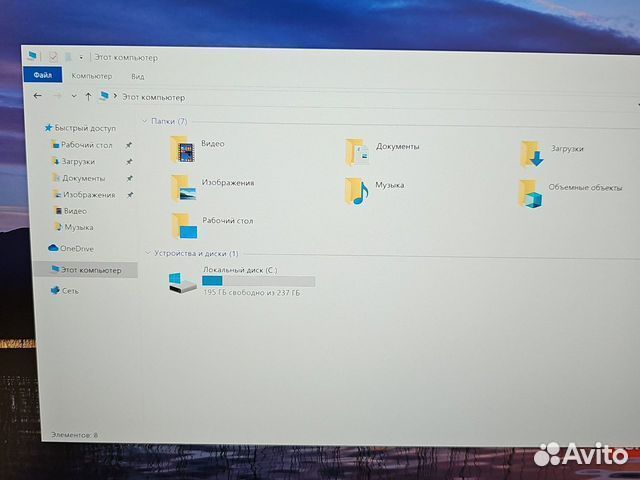
Task: Switch to the Компьютер ribbon tab
Action: pyautogui.click(x=91, y=76)
